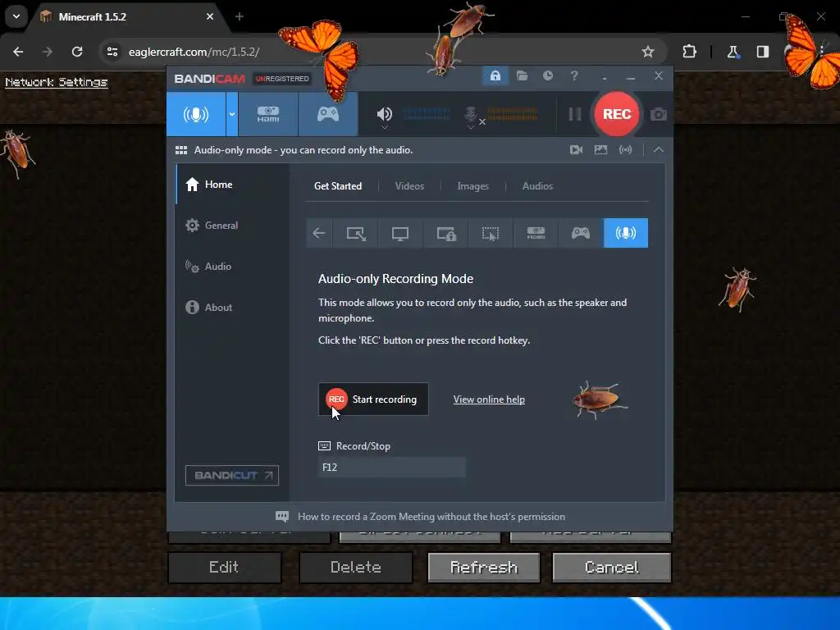Adjust the microphone volume level bar
This screenshot has height=630, width=840.
[x=512, y=113]
